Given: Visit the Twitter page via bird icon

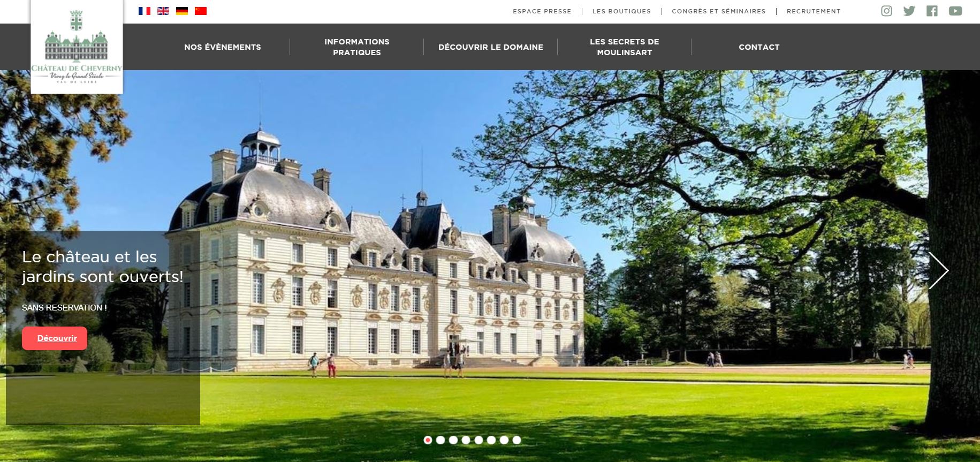Looking at the screenshot, I should pos(909,11).
